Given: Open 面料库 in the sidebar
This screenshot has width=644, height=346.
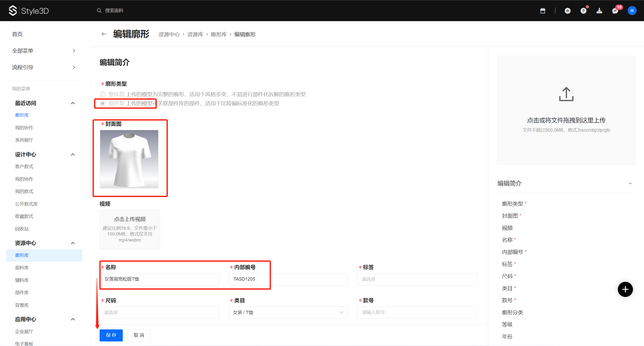Looking at the screenshot, I should coord(22,268).
